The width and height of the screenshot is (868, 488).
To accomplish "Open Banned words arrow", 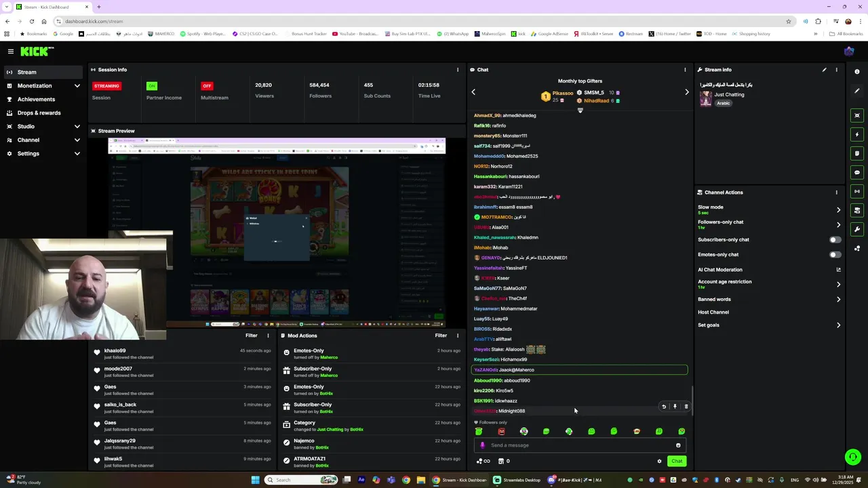I will (x=838, y=300).
